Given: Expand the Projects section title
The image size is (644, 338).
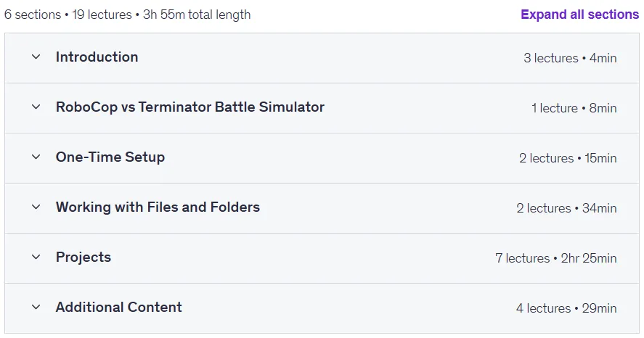Looking at the screenshot, I should coord(83,257).
